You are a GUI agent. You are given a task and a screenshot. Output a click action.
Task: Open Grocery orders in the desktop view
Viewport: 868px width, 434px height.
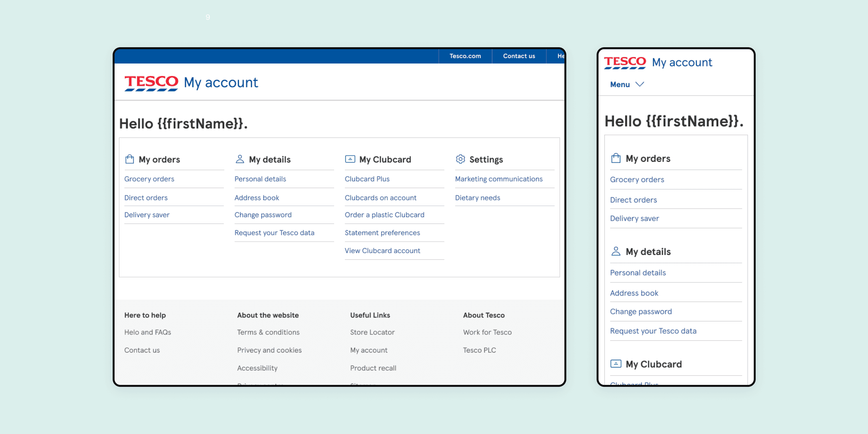coord(149,179)
